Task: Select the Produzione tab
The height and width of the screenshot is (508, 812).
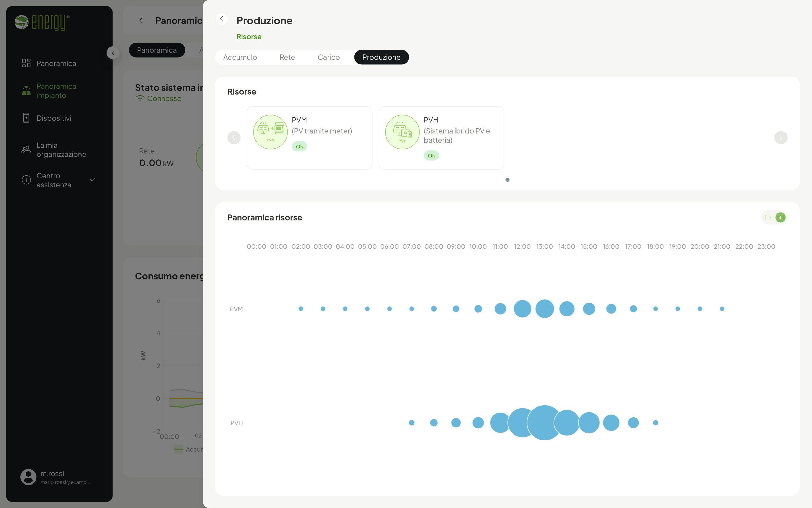Action: (381, 57)
